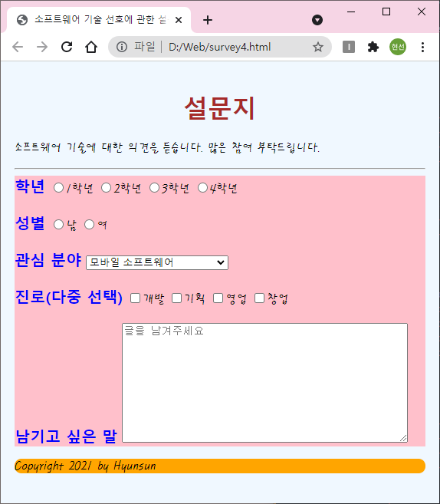This screenshot has width=440, height=504.
Task: Go back to the previous page
Action: 18,47
